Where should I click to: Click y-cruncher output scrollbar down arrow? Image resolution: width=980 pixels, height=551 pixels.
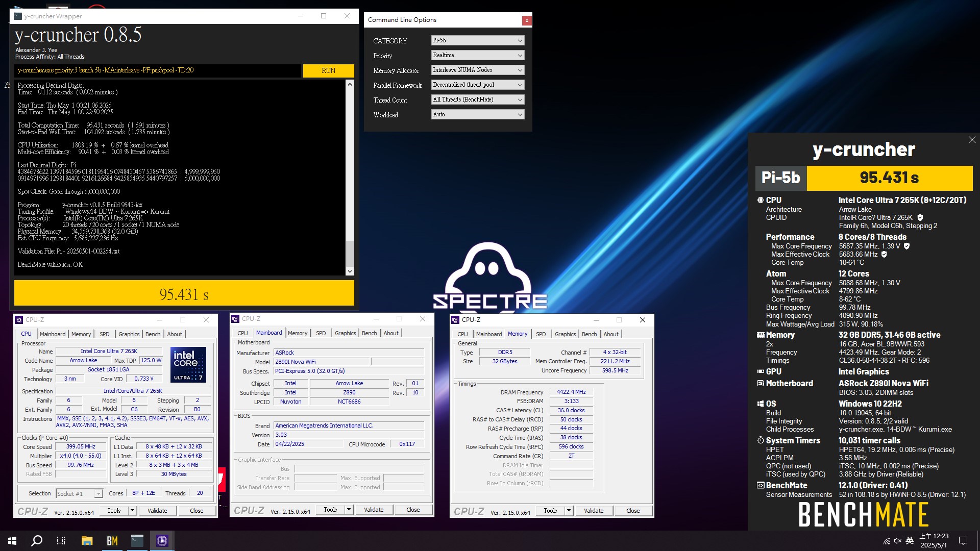pos(350,271)
